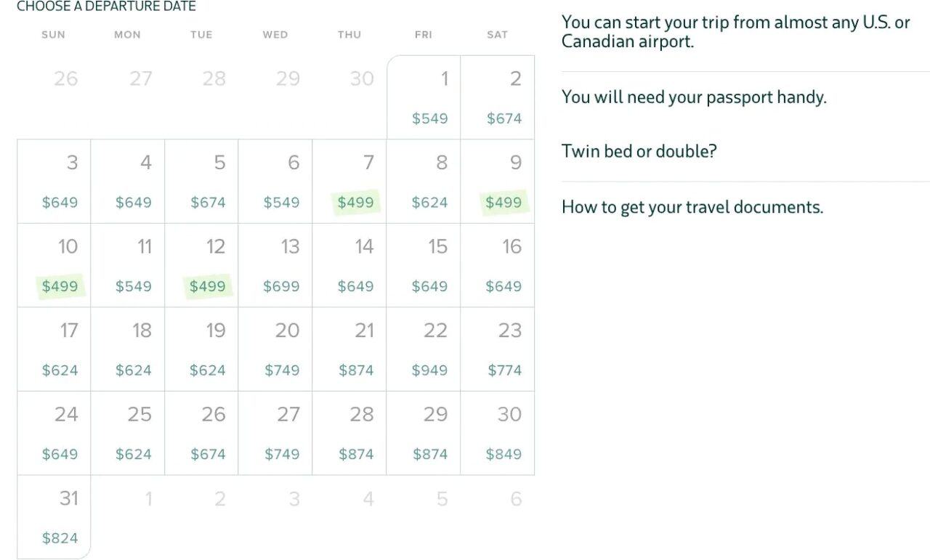930x560 pixels.
Task: Expand "You will need your passport handy"
Action: (694, 97)
